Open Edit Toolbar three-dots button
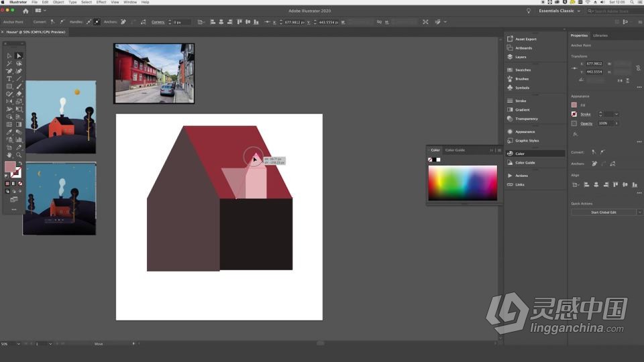Image resolution: width=644 pixels, height=362 pixels. (x=14, y=209)
